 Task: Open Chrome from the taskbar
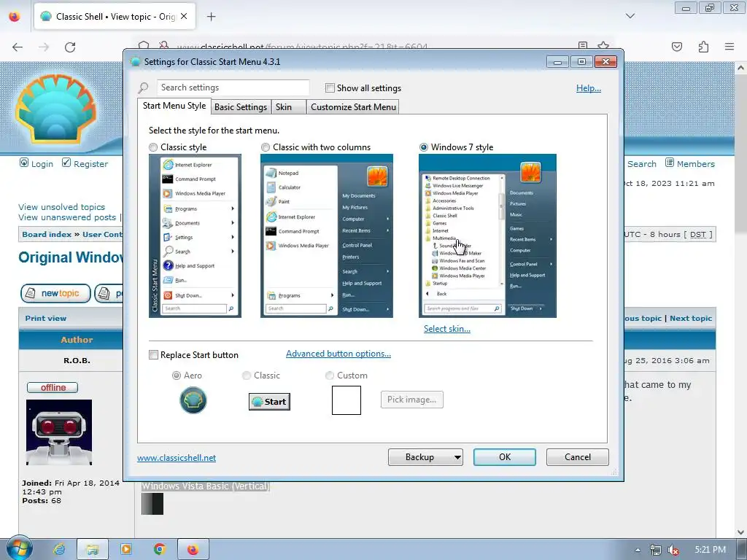[160, 549]
